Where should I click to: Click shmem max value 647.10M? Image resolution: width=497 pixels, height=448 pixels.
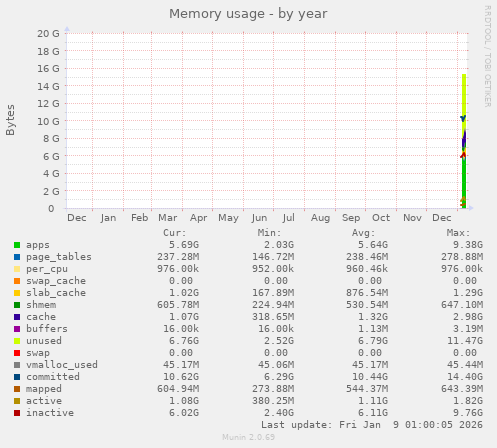click(462, 305)
